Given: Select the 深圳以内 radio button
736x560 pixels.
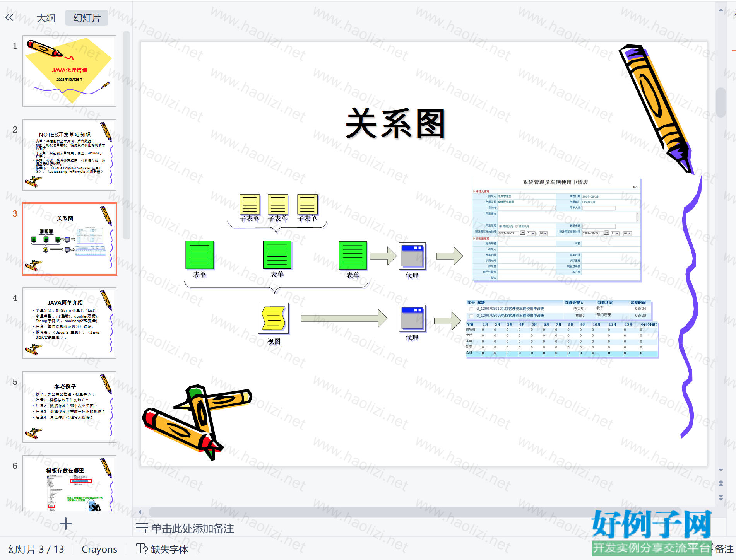Looking at the screenshot, I should coord(500,226).
